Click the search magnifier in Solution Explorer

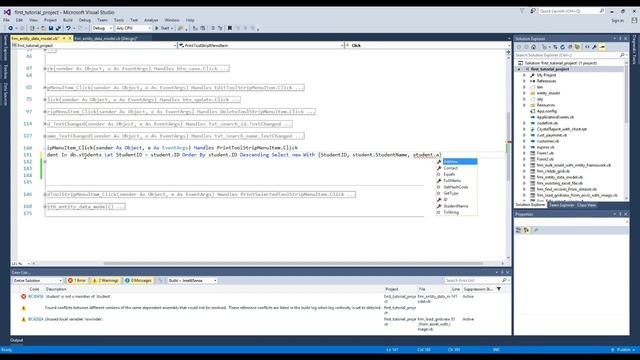[x=622, y=55]
